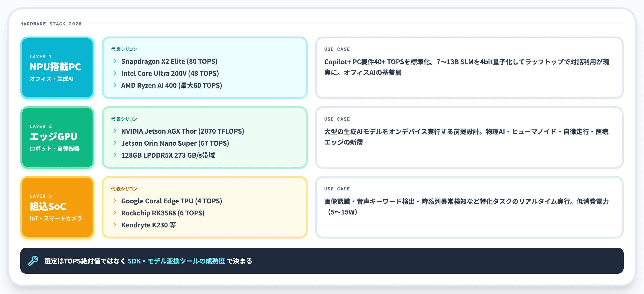Click chevron beside NVIDIA Jetson AGX Thor
Screen dimensions: 644x294
pyautogui.click(x=115, y=131)
